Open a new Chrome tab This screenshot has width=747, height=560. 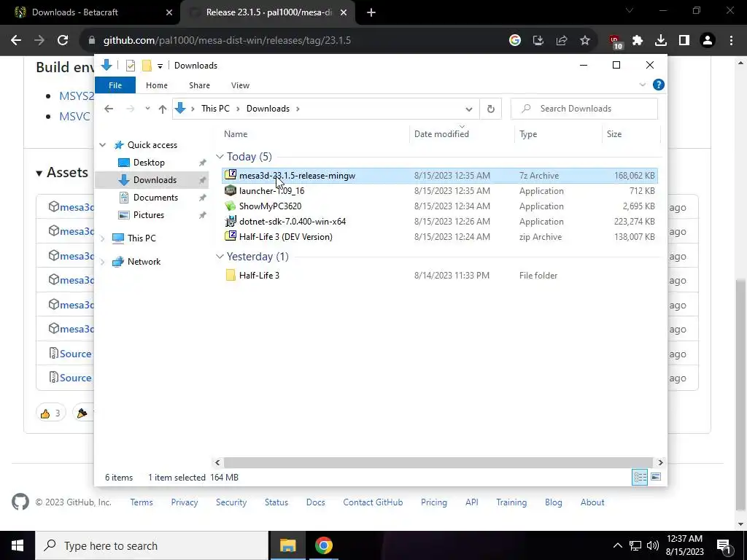tap(371, 12)
